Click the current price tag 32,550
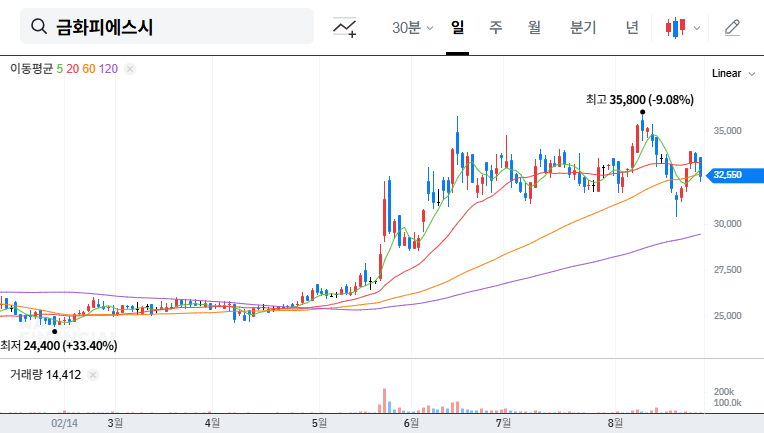The image size is (764, 433). coord(735,175)
